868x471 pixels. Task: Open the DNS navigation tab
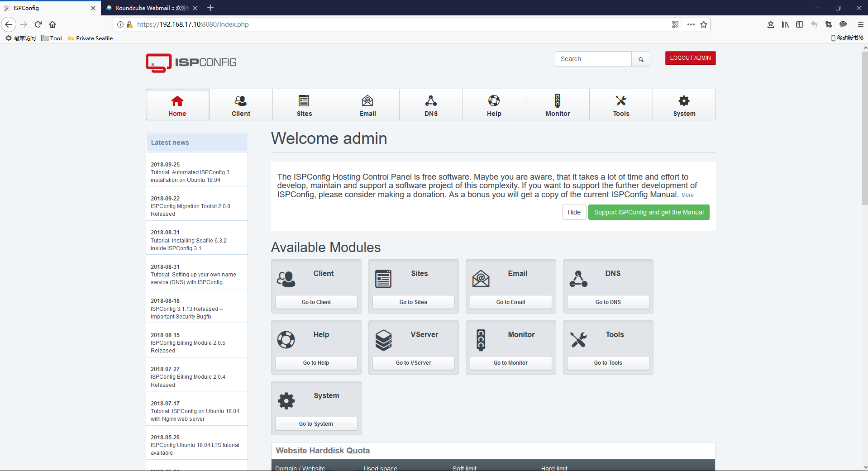(431, 105)
